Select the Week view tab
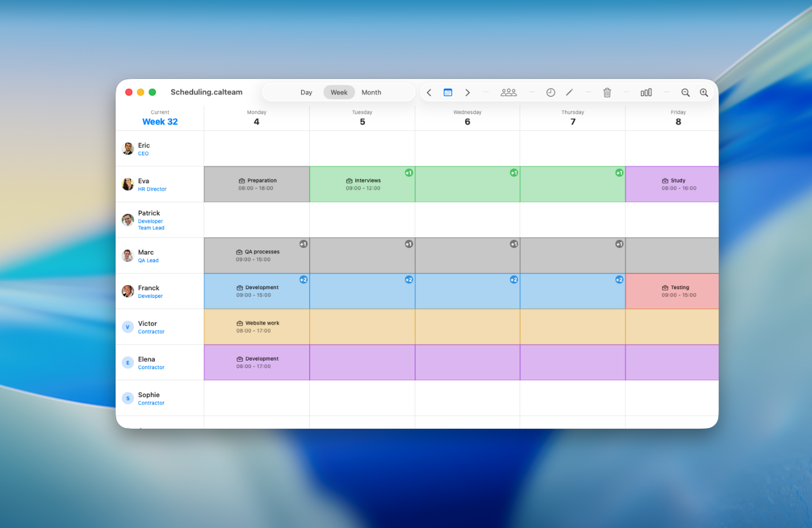The image size is (812, 528). [x=339, y=93]
